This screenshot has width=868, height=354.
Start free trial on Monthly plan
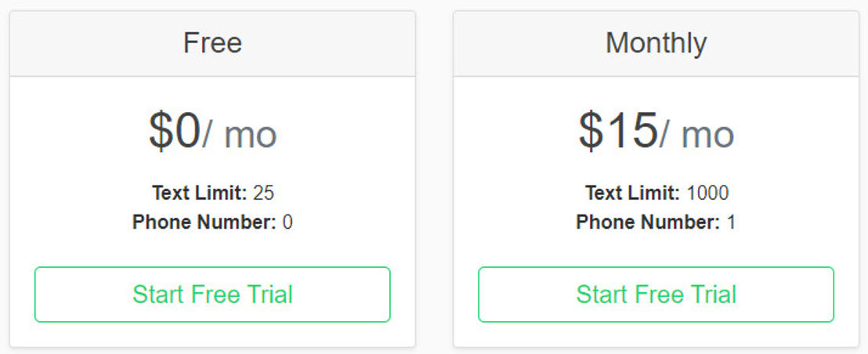point(656,294)
